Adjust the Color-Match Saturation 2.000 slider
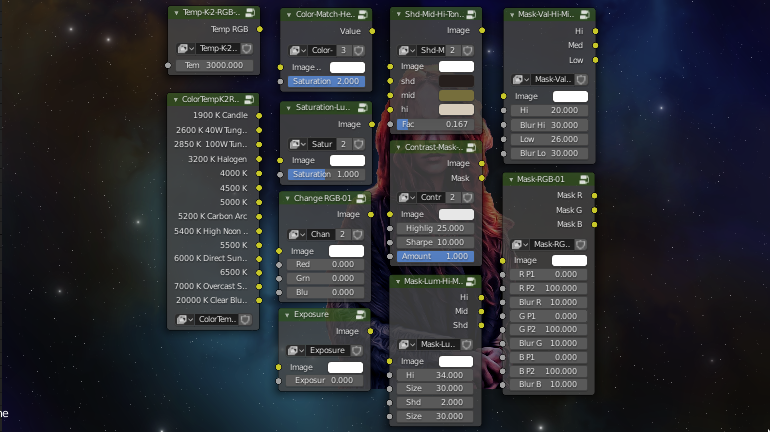The width and height of the screenshot is (770, 432). point(327,81)
